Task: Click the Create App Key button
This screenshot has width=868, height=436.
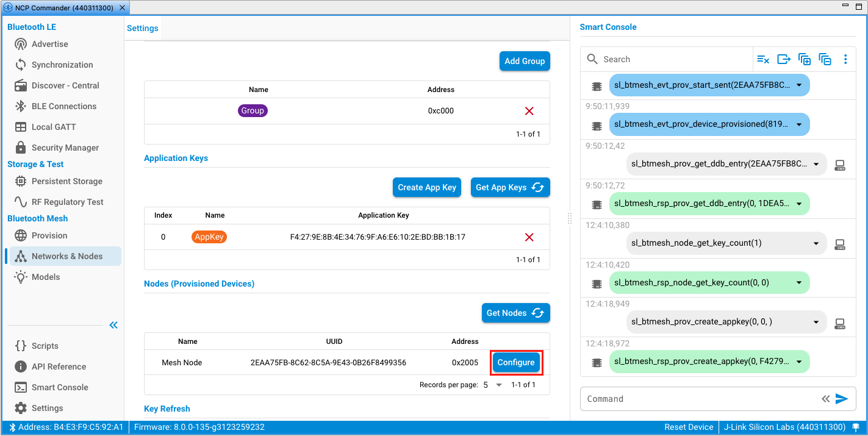Action: click(x=427, y=187)
